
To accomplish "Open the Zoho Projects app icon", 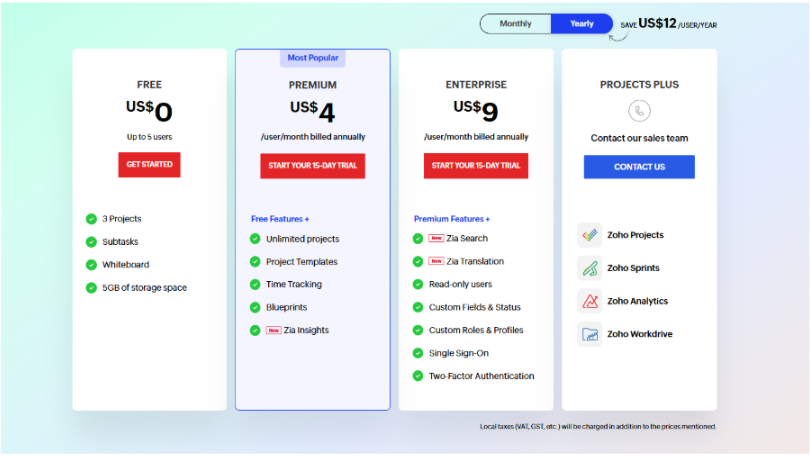I will 589,235.
